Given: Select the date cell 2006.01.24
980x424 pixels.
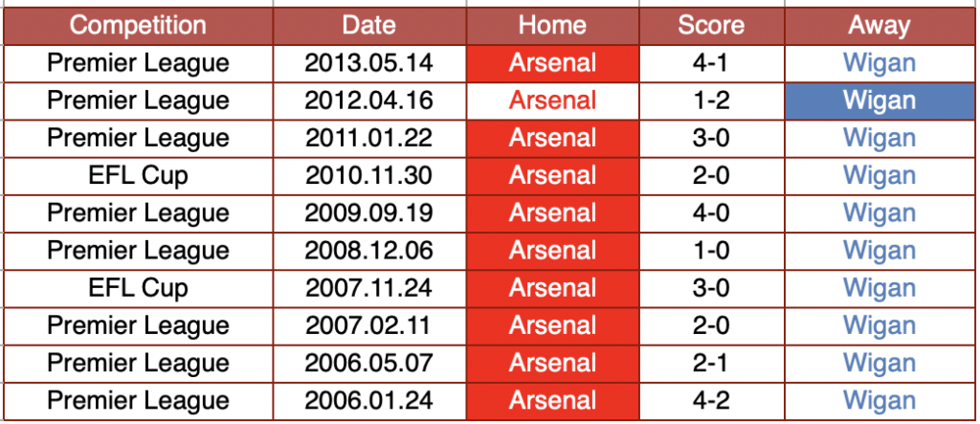Looking at the screenshot, I should pos(369,400).
